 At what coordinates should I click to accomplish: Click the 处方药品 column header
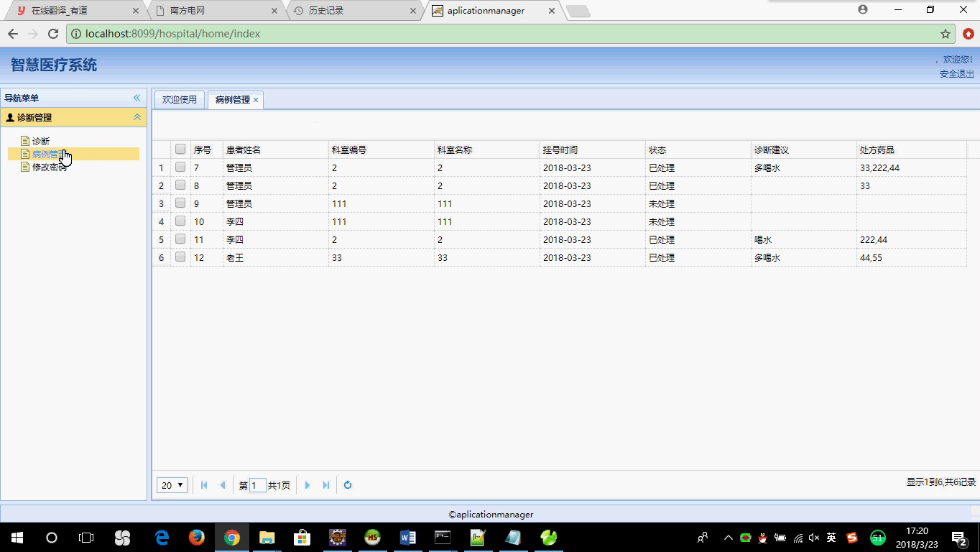coord(912,149)
